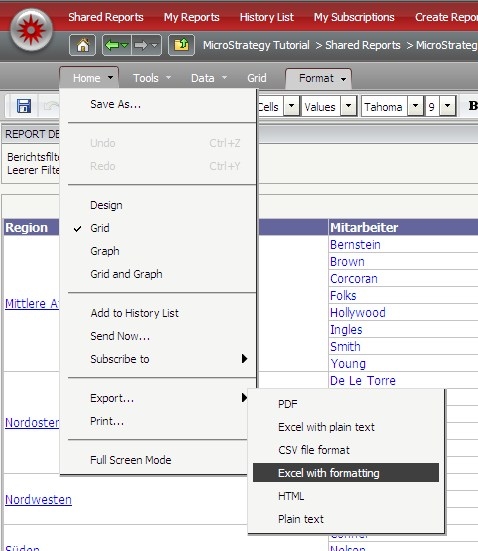Viewport: 478px width, 551px height.
Task: Open My Subscriptions in top navigation
Action: coord(354,17)
